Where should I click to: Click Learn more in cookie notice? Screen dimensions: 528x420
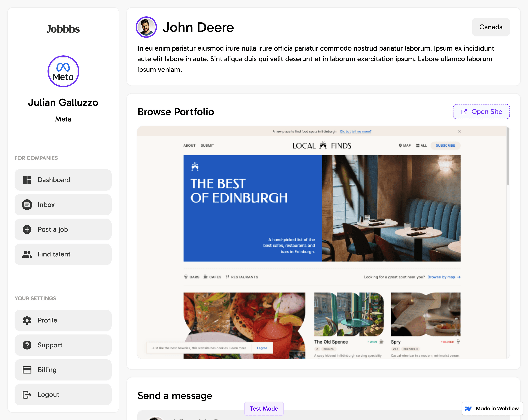coord(238,348)
